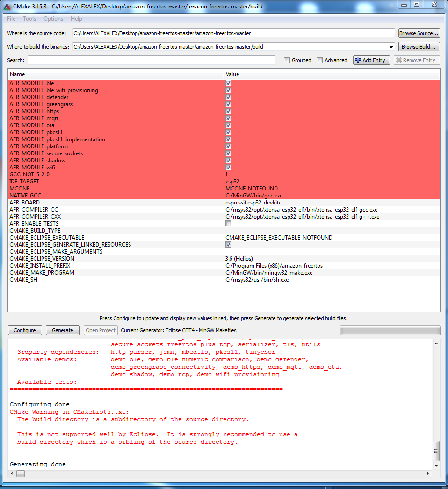Viewport: 448px width, 489px height.
Task: Click the AFR_COMPILER_CXX g++ path value
Action: click(x=303, y=217)
